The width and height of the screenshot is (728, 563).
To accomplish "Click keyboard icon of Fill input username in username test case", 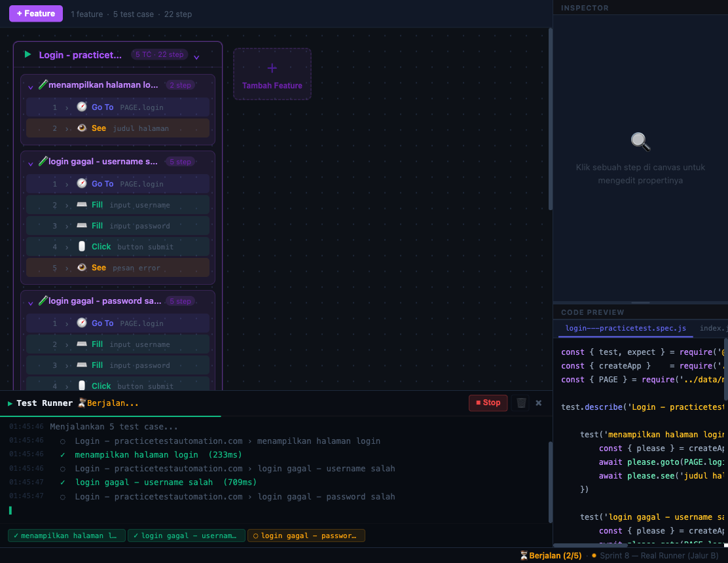I will [x=82, y=204].
